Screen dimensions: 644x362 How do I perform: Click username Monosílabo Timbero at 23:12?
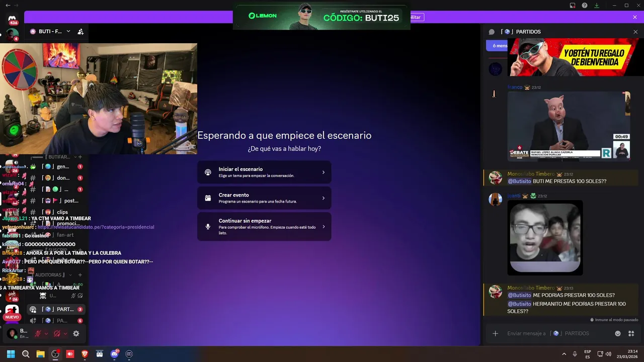click(531, 174)
